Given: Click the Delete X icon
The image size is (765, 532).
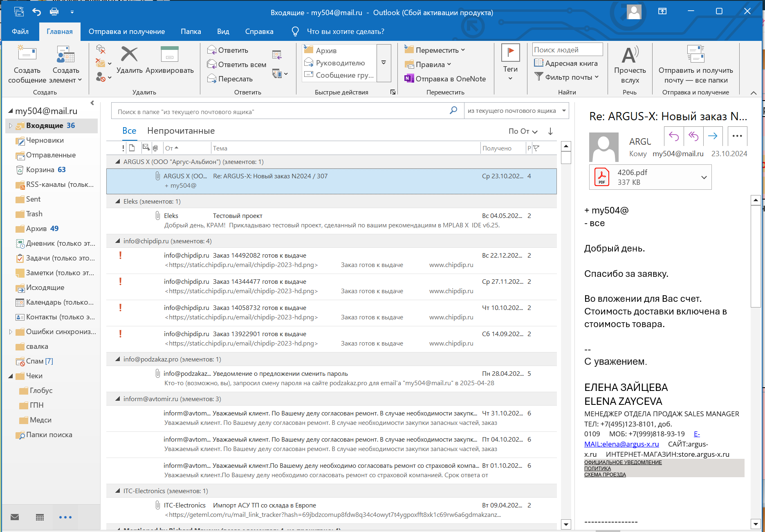Looking at the screenshot, I should [129, 54].
